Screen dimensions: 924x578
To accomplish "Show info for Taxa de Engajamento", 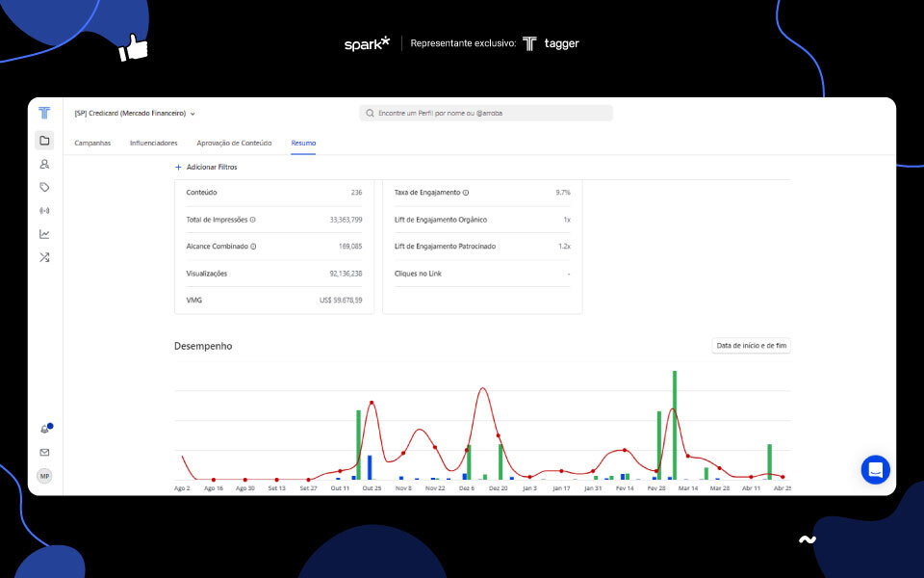I will pyautogui.click(x=466, y=193).
